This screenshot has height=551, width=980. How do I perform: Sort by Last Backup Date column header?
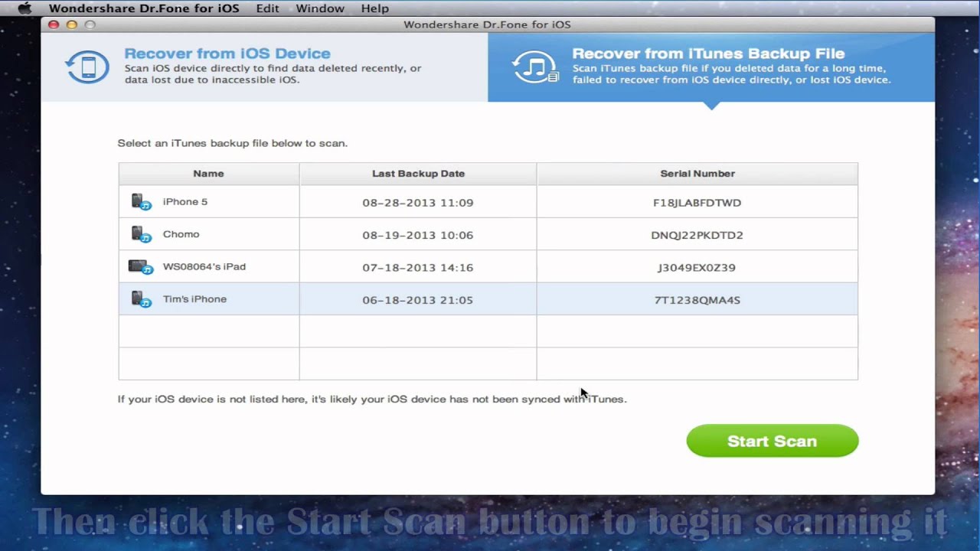pos(418,174)
